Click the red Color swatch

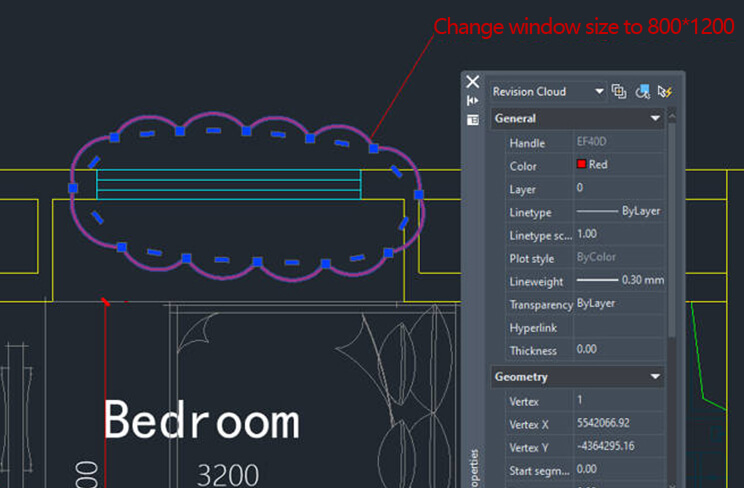coord(581,165)
